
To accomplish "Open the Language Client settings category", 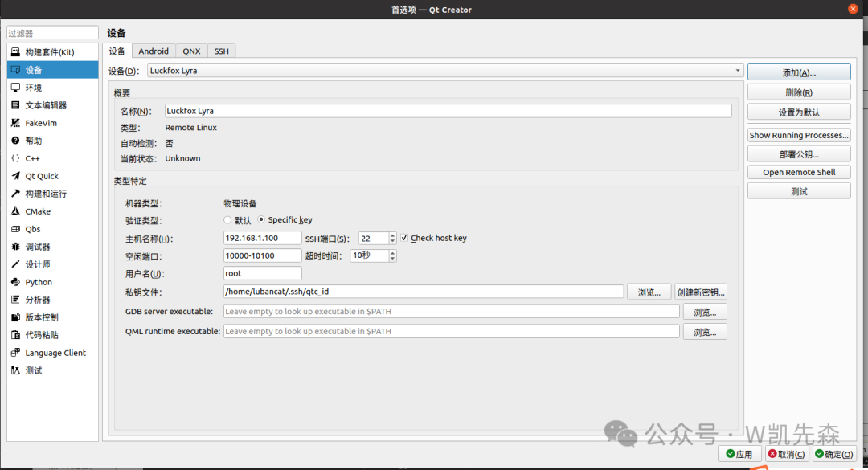I will 55,353.
